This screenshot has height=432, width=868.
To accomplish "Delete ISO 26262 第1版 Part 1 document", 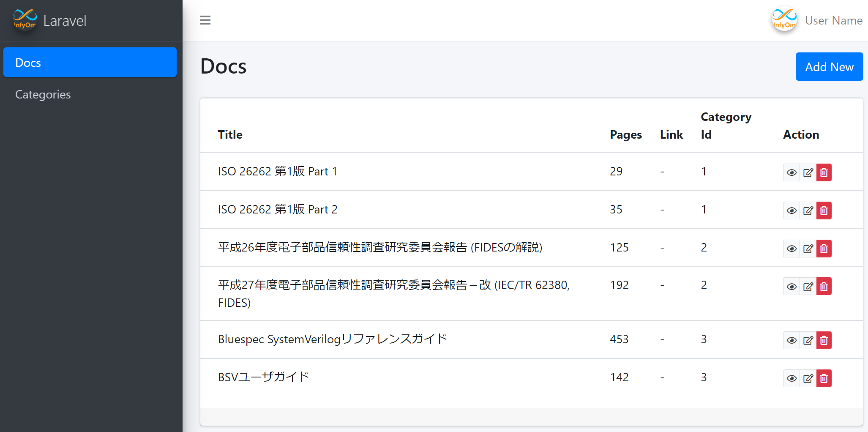I will tap(824, 172).
